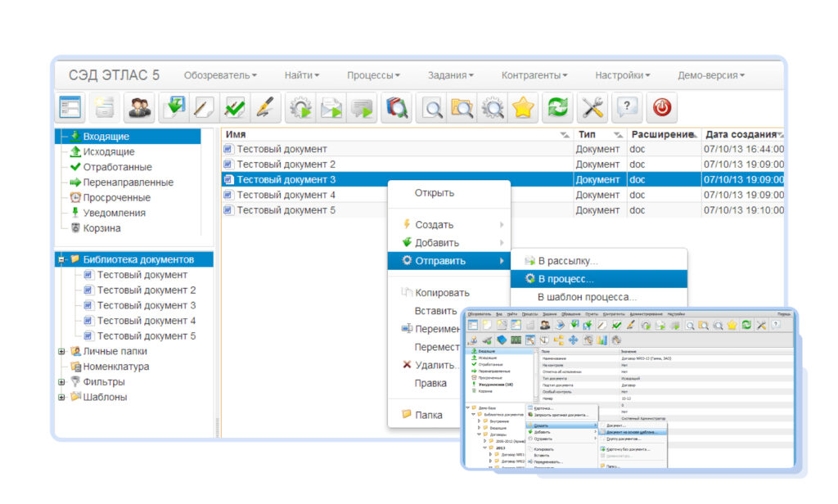This screenshot has height=504, width=838.
Task: Click the first magnifying glass search icon
Action: (431, 107)
